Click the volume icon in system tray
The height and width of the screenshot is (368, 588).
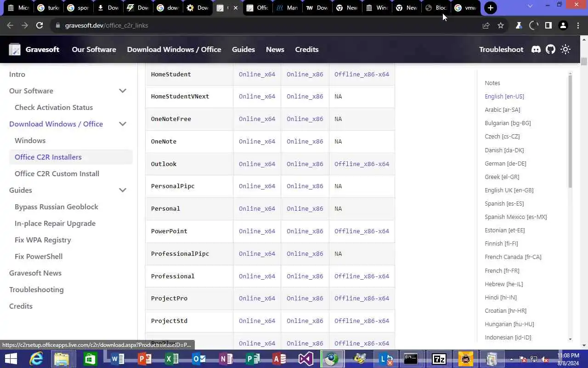pos(545,359)
